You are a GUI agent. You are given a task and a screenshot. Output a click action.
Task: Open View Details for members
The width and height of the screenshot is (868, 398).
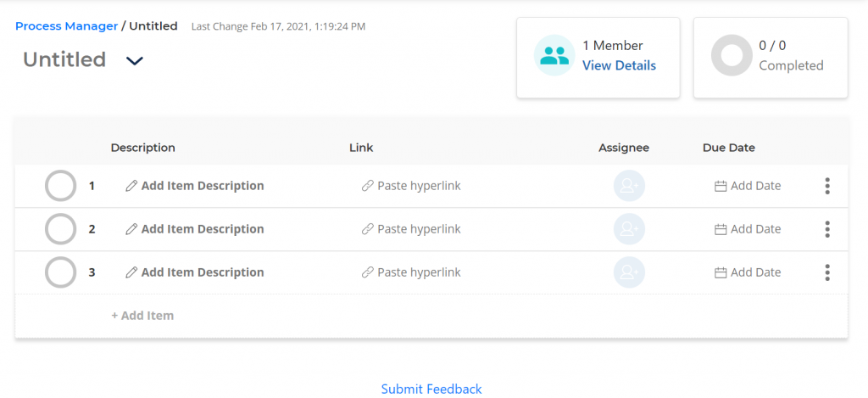point(619,65)
